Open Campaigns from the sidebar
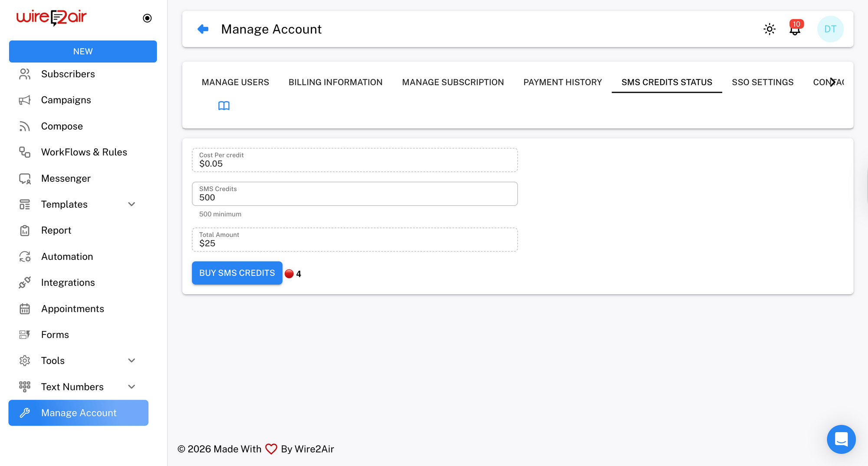868x466 pixels. tap(66, 100)
